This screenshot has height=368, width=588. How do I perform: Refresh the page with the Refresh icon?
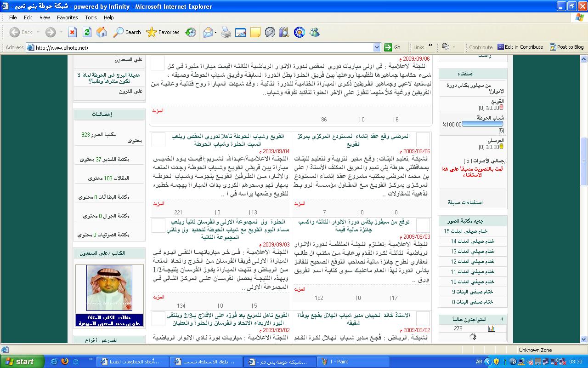(87, 32)
